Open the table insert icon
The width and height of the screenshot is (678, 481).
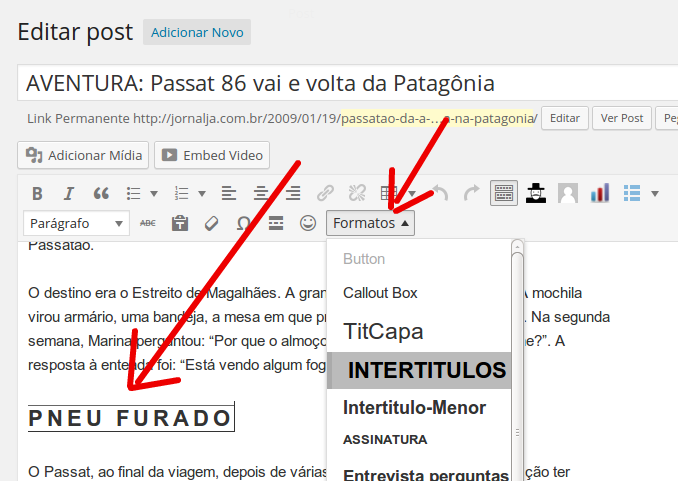point(389,193)
